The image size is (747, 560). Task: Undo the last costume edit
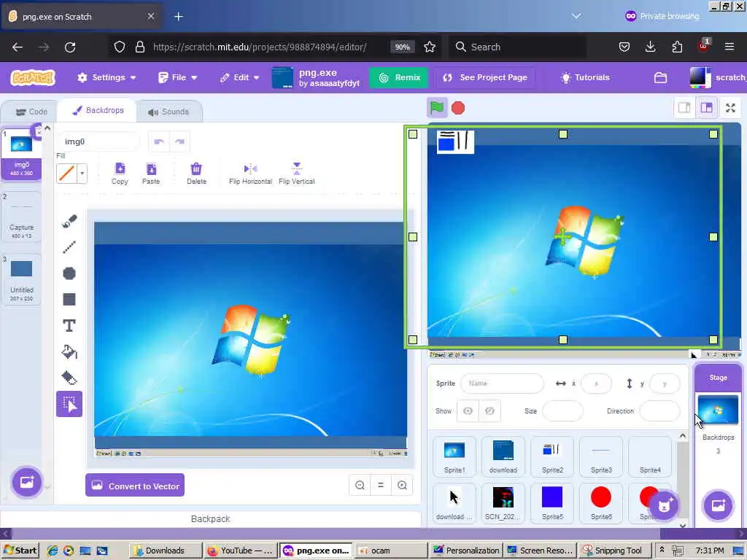pos(158,141)
